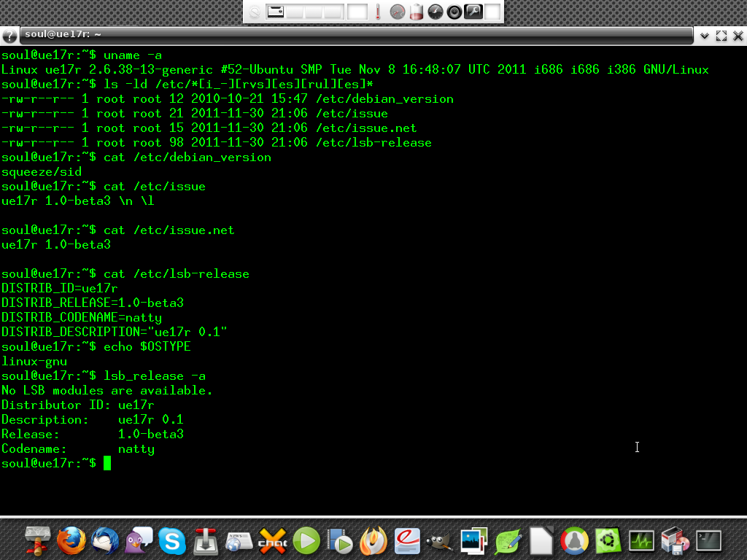The height and width of the screenshot is (560, 747).
Task: Click the clock gadget in top panel
Action: 436,12
